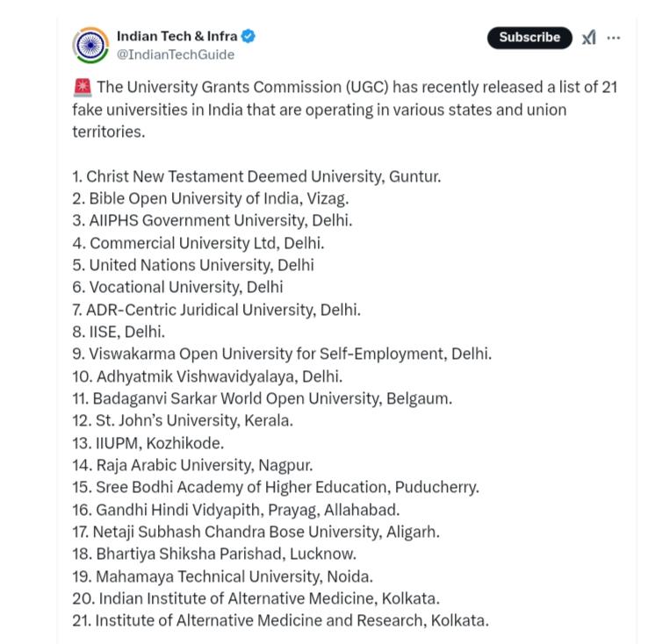Viewport: 648px width, 644px height.
Task: Click the Badaganvi Sarkar World Open University line
Action: [x=263, y=398]
